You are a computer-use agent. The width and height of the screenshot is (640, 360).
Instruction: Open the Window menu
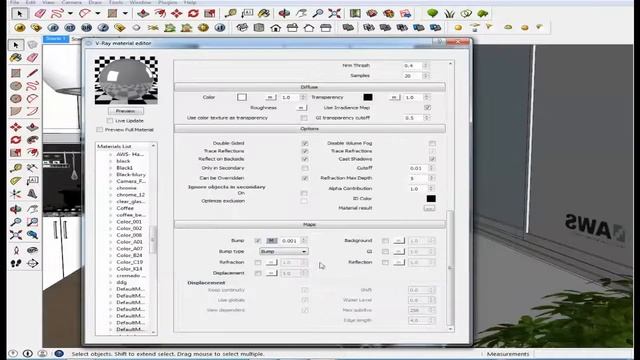[x=140, y=2]
